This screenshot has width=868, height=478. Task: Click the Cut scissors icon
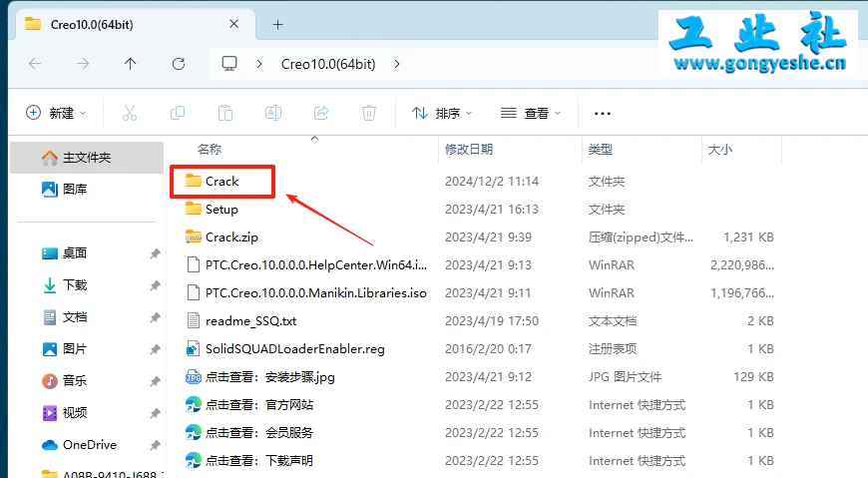(x=130, y=113)
